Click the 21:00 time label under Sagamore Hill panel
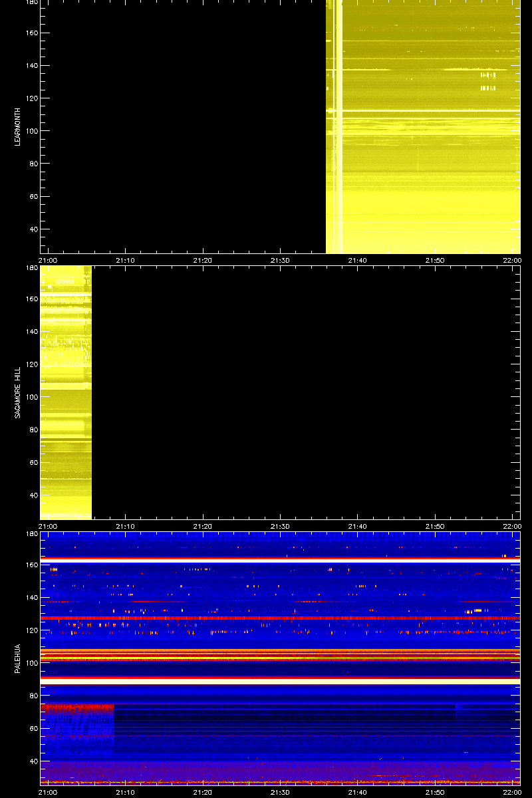 [x=48, y=526]
